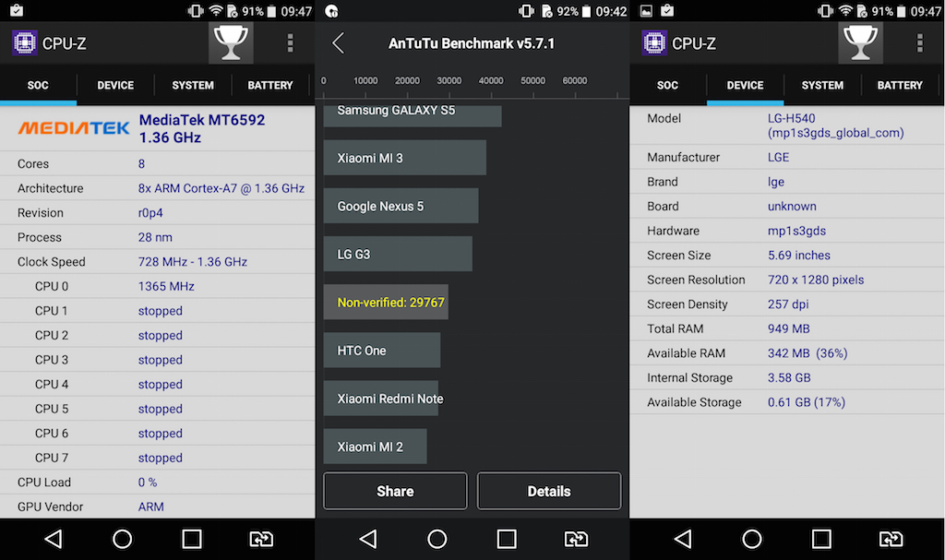Screen dimensions: 945x560
Task: Tap CPU 0 value 1365 MHz
Action: (166, 286)
